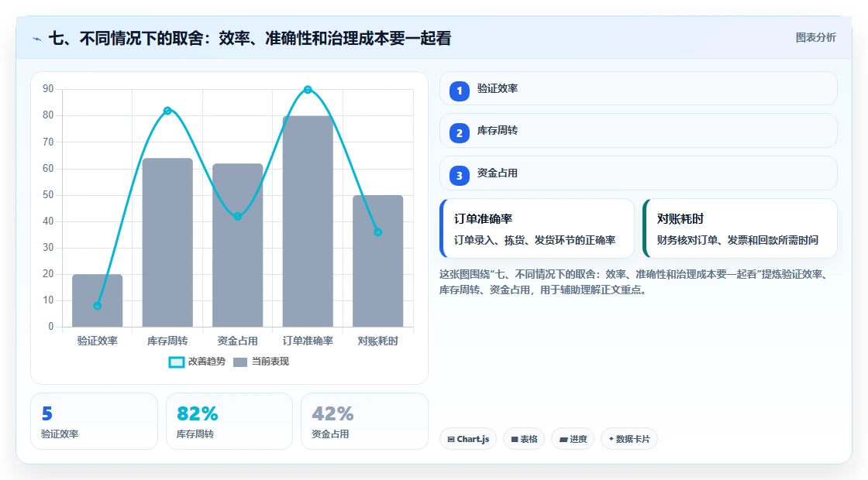Image resolution: width=868 pixels, height=480 pixels.
Task: Click the x-axis label 资金占用
Action: [237, 341]
